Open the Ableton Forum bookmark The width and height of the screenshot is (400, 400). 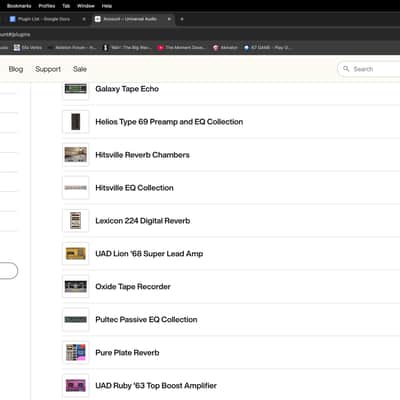click(72, 48)
